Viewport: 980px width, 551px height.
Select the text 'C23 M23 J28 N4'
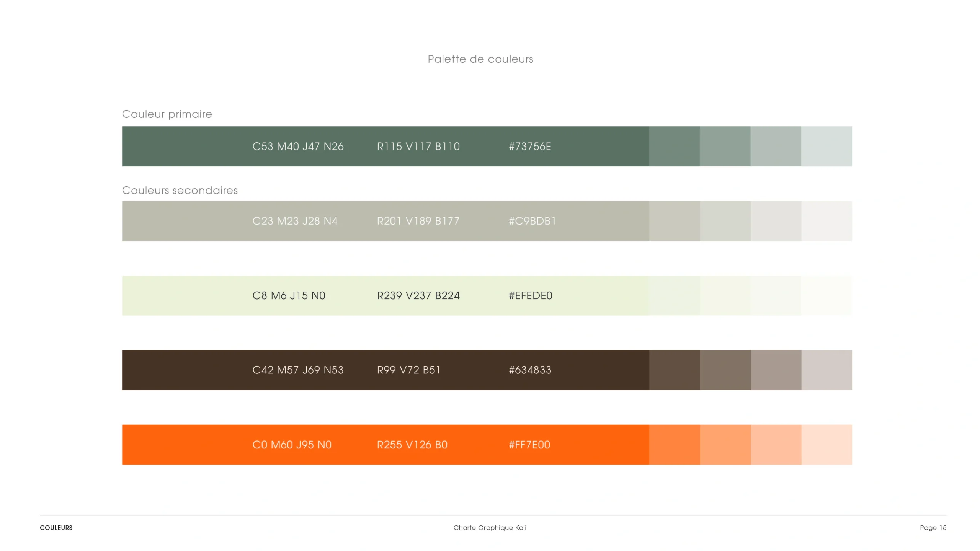[x=295, y=221]
